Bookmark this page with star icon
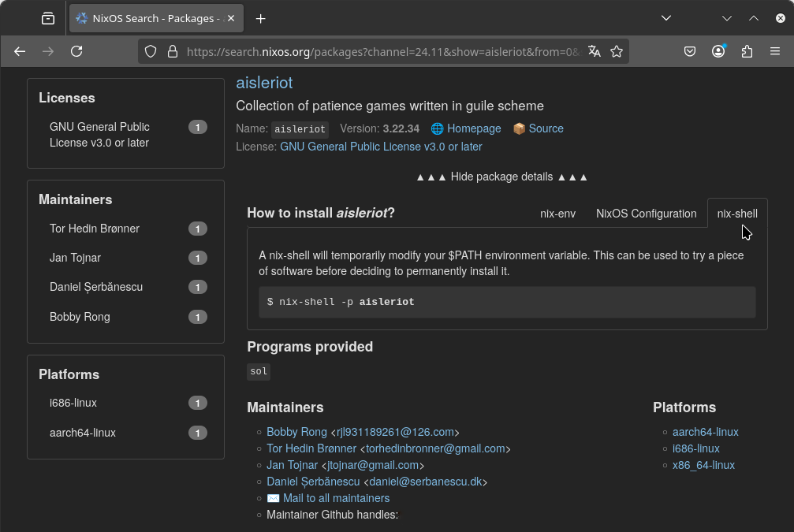This screenshot has width=794, height=532. coord(617,51)
